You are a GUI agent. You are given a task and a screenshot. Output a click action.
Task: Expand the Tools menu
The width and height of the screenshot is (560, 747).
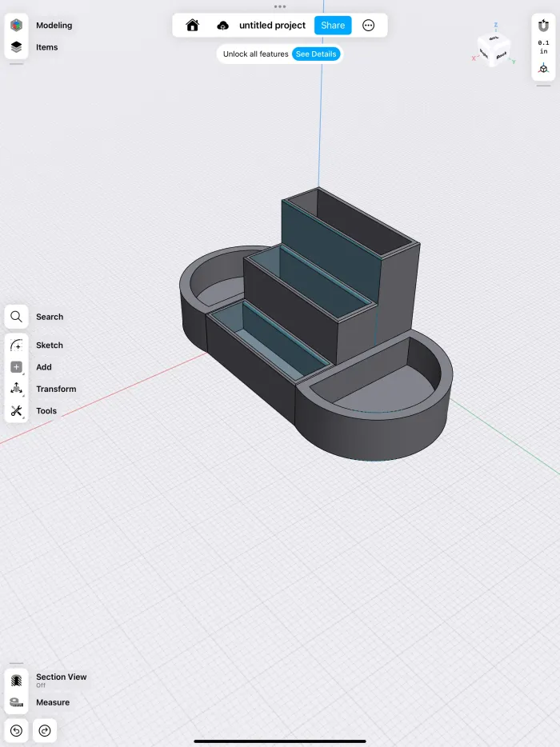(16, 410)
